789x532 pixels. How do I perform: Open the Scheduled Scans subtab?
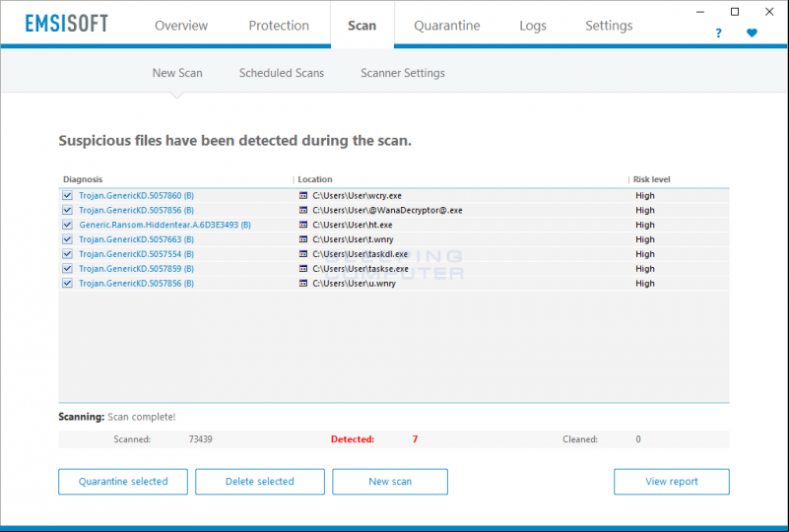click(282, 73)
